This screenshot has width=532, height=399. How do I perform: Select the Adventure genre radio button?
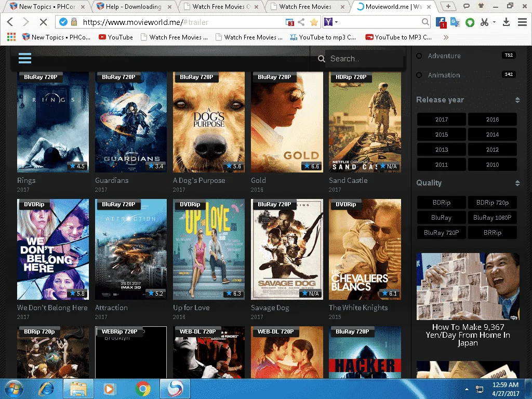tap(419, 56)
